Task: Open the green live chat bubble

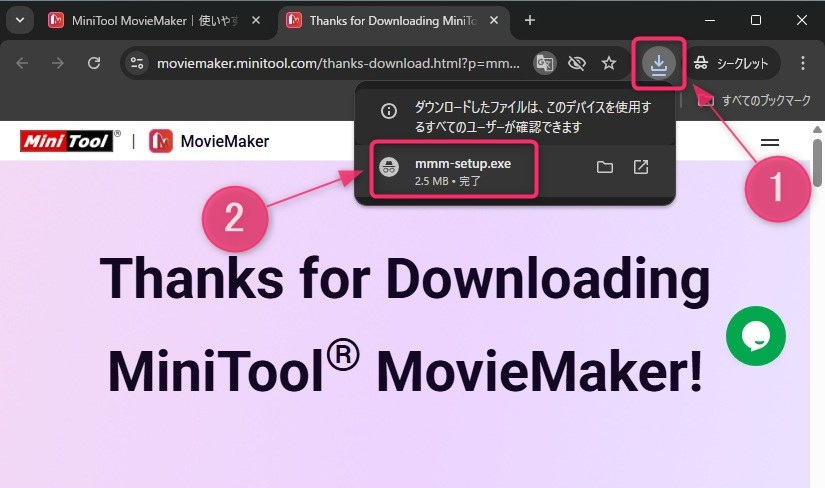Action: pos(756,336)
